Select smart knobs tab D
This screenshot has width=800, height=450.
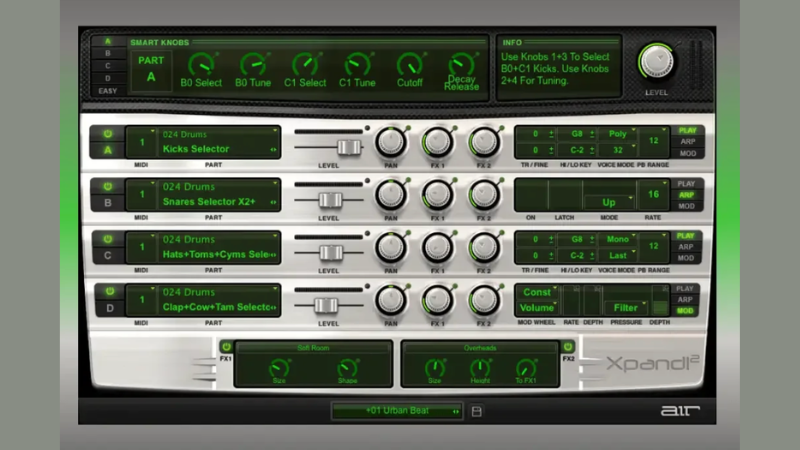point(108,78)
